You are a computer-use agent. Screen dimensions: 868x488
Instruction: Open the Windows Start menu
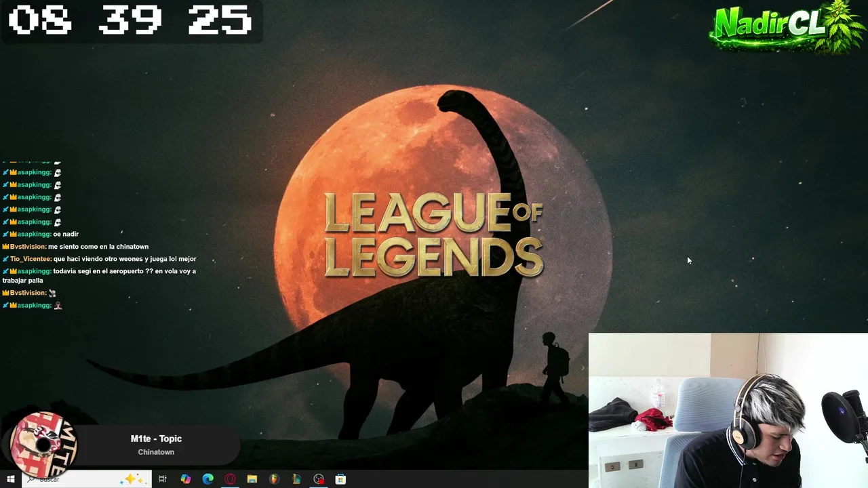(10, 479)
